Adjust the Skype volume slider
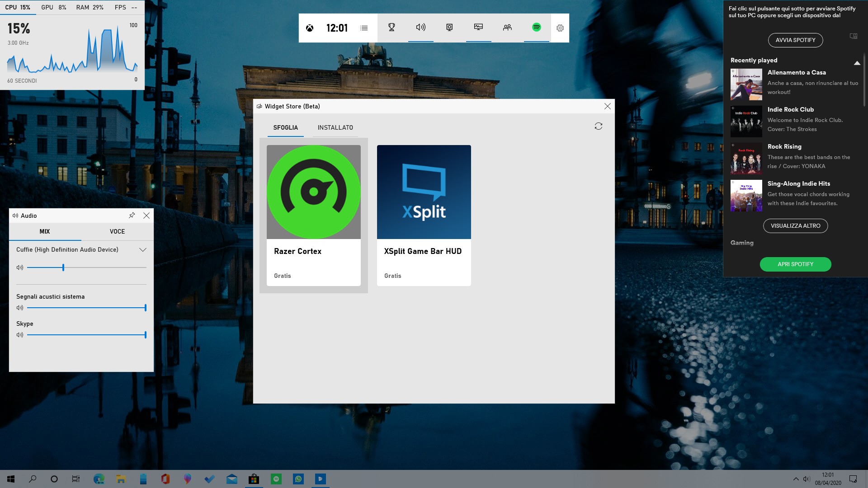The height and width of the screenshot is (488, 868). click(x=87, y=335)
